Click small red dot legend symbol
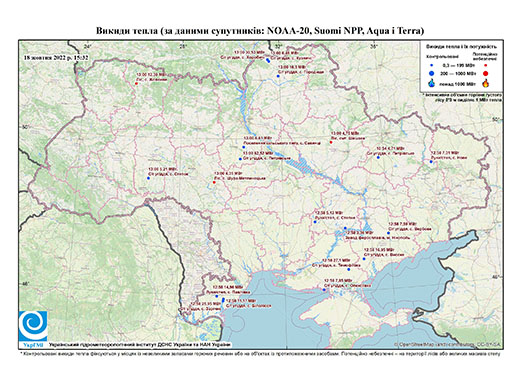 click(485, 66)
